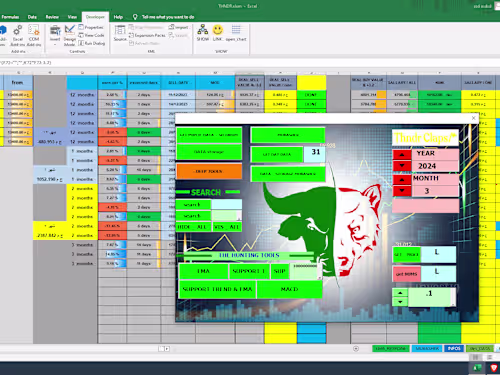Select the INFOS sheet tab

pyautogui.click(x=454, y=348)
